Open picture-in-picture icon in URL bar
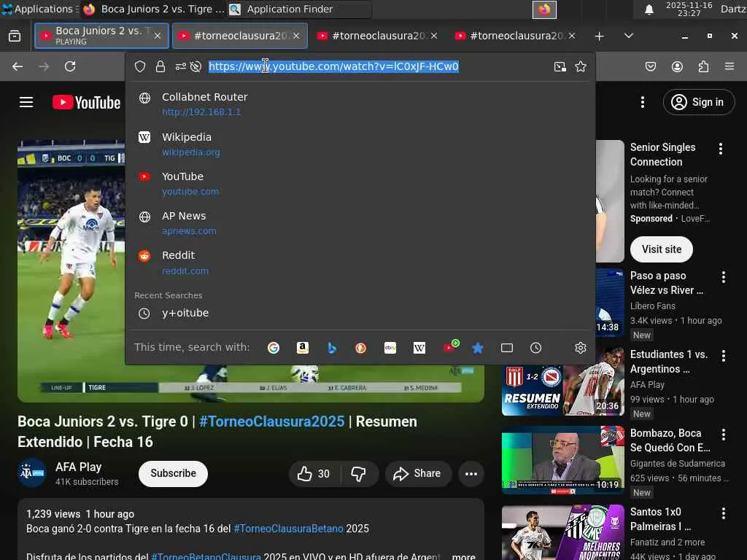Screen dimensions: 747x560 [x=560, y=66]
